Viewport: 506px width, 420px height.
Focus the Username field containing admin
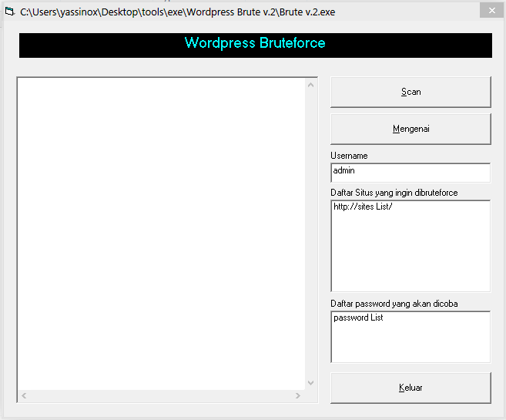pyautogui.click(x=410, y=173)
